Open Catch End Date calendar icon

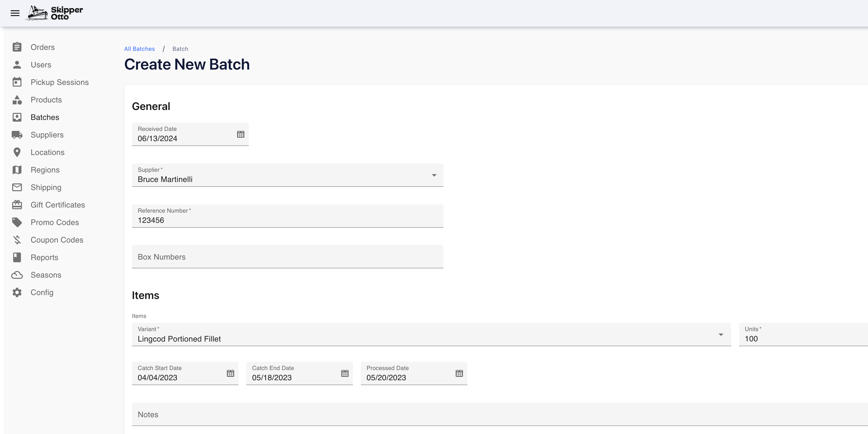click(x=344, y=373)
